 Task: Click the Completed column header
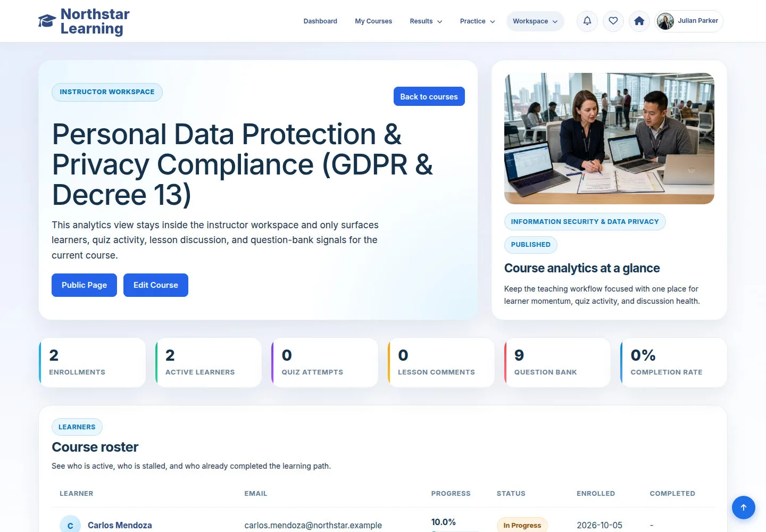[x=672, y=494]
